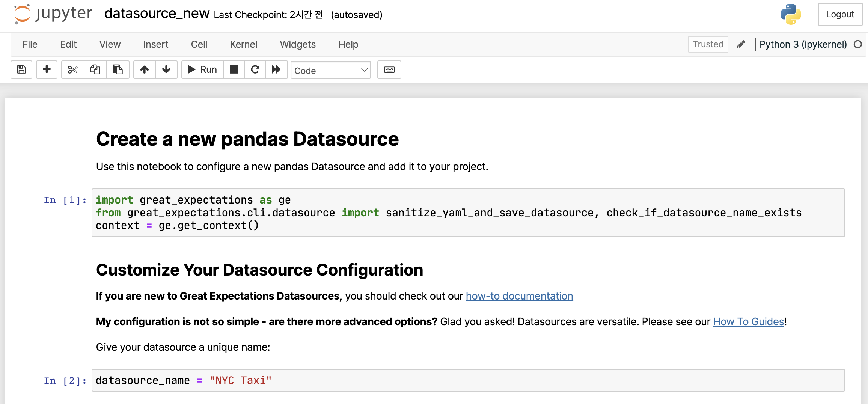
Task: Copy selected cells icon
Action: click(95, 70)
